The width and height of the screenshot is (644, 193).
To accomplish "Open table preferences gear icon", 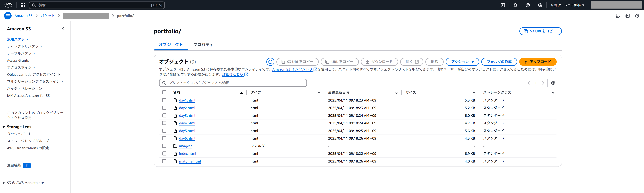I will pyautogui.click(x=553, y=83).
